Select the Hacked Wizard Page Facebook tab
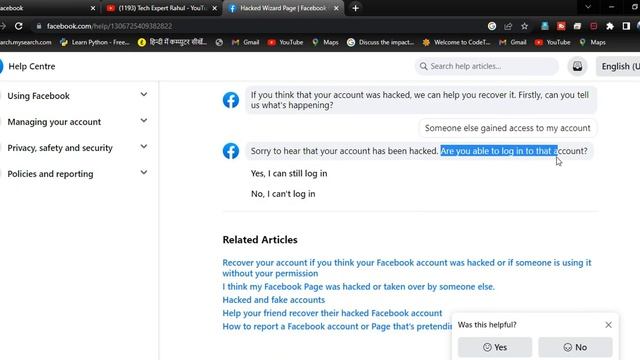The width and height of the screenshot is (640, 360). (x=282, y=8)
